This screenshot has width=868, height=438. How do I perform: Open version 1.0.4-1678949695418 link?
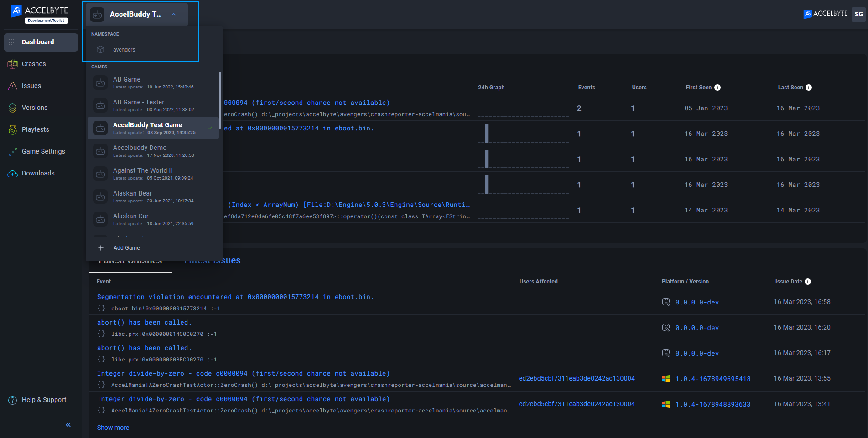[x=713, y=379]
